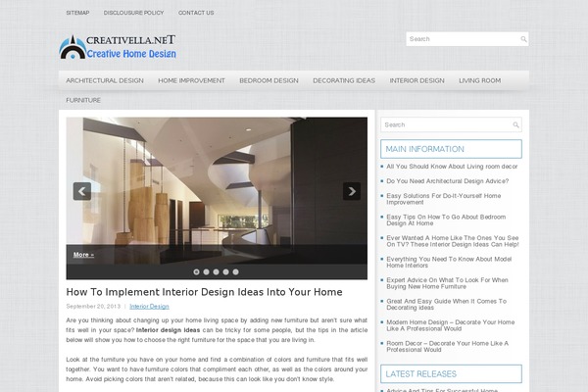
Task: Open Expert Advice On Buying New Home Furniture
Action: [x=448, y=283]
